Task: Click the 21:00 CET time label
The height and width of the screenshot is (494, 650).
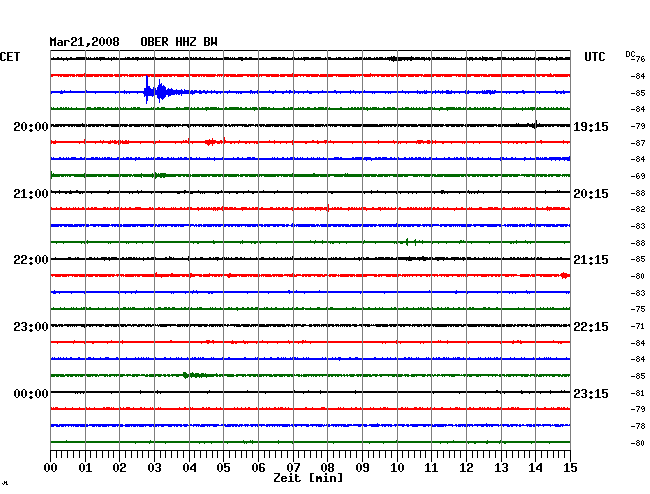Action: pos(31,194)
